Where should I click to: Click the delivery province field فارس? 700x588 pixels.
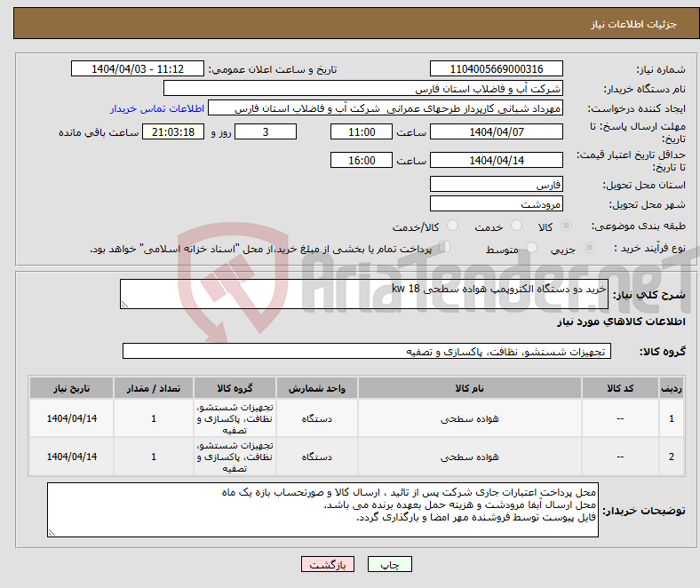tap(497, 184)
